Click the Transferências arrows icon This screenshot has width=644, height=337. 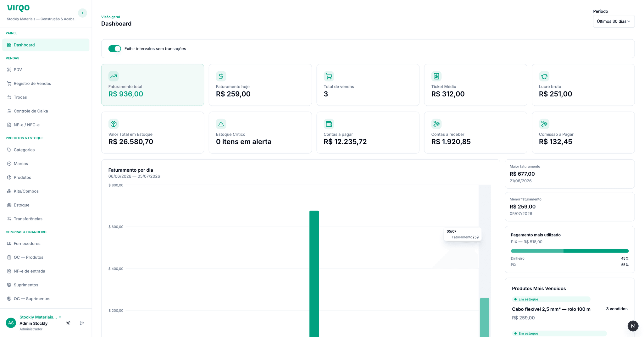(x=9, y=219)
